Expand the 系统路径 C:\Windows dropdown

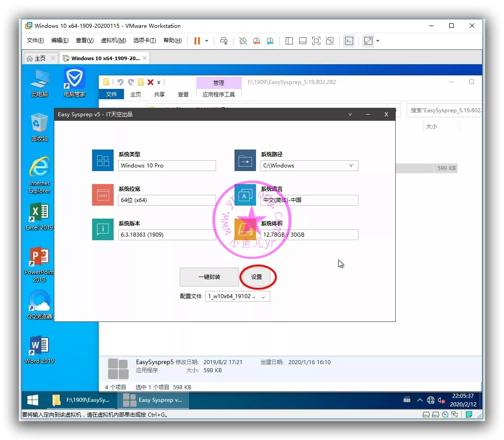pos(351,166)
